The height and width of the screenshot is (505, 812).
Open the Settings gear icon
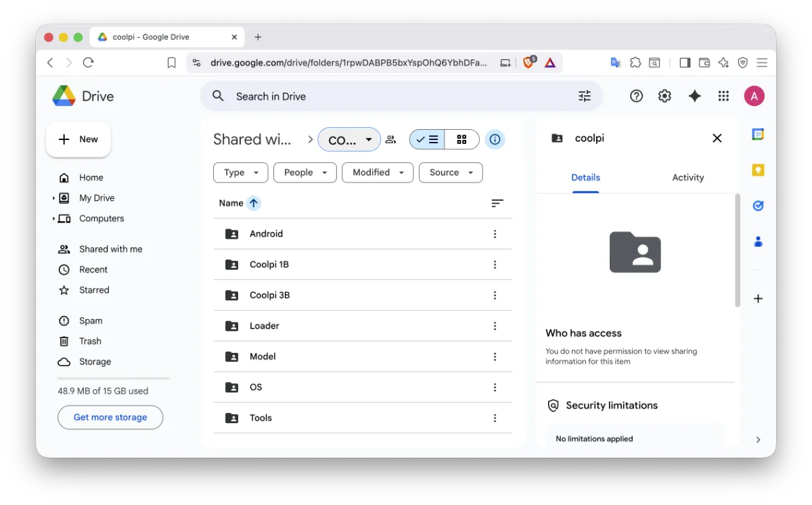664,97
